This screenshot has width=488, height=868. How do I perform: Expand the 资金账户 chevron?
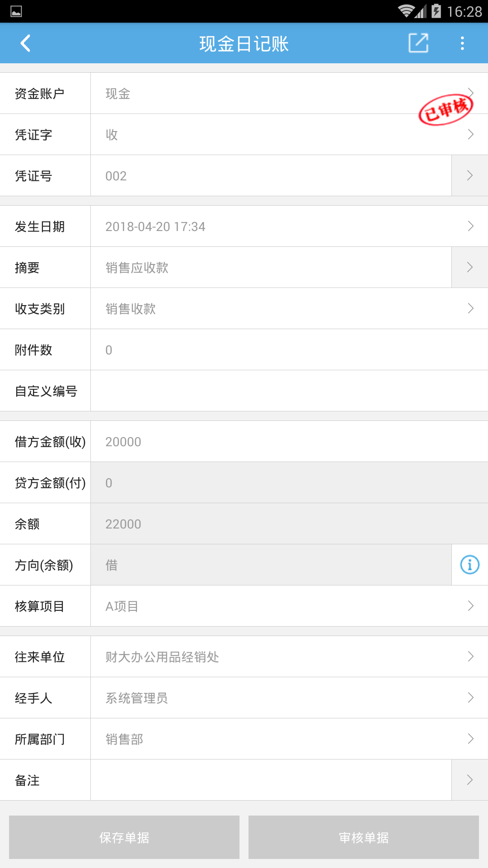tap(470, 93)
